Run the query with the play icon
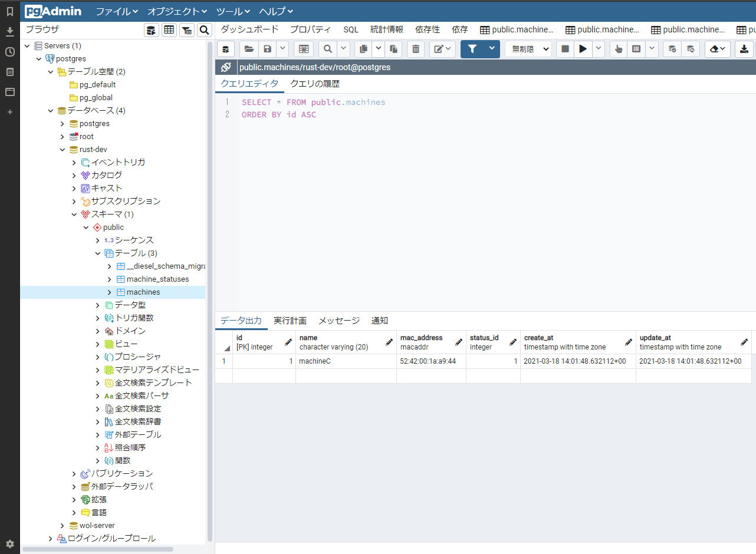The width and height of the screenshot is (756, 554). pyautogui.click(x=583, y=49)
